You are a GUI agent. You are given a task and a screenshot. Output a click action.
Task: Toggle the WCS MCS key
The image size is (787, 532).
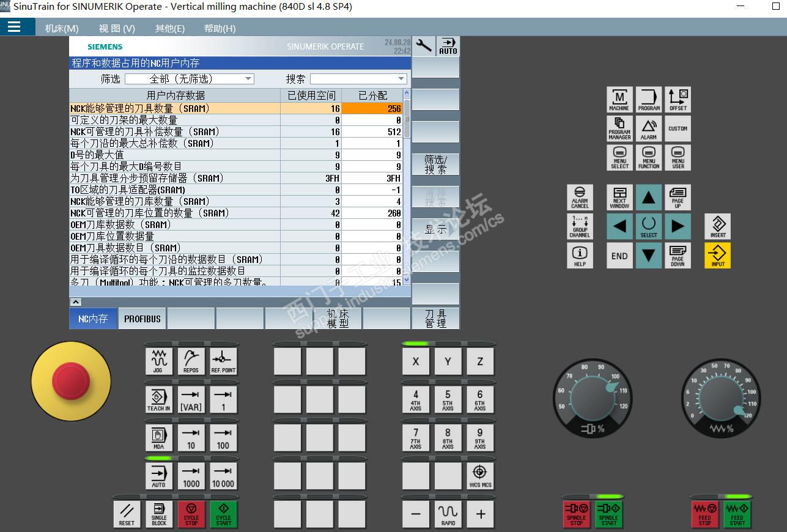click(x=480, y=475)
